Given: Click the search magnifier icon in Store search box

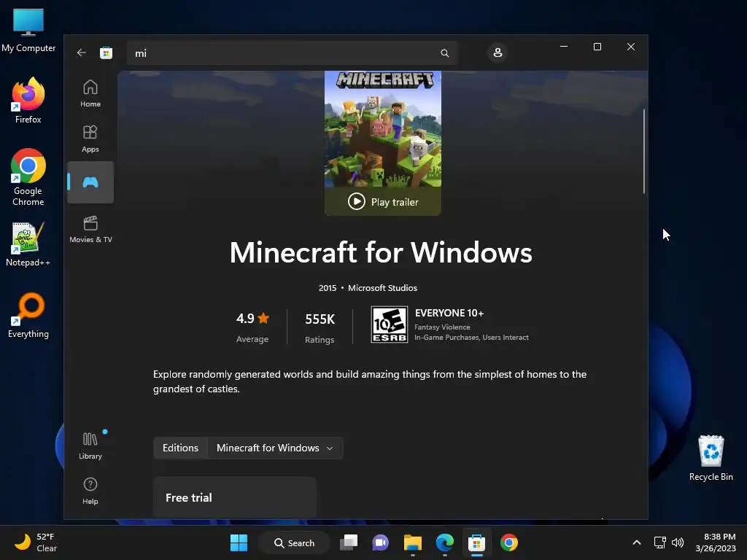Looking at the screenshot, I should pyautogui.click(x=444, y=52).
